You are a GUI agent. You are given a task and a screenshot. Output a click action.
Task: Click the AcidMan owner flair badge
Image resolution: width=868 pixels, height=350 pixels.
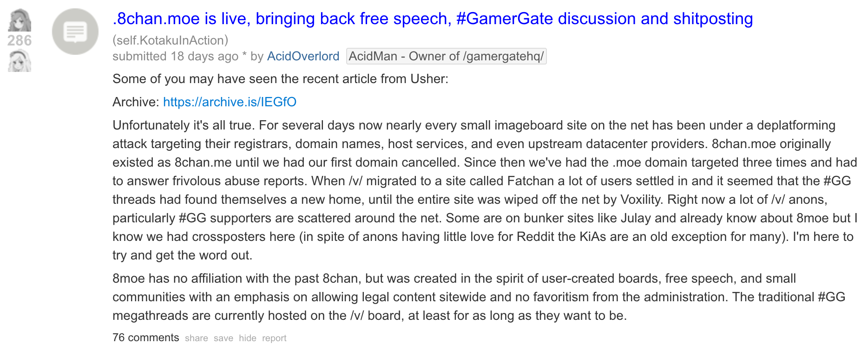(x=446, y=56)
